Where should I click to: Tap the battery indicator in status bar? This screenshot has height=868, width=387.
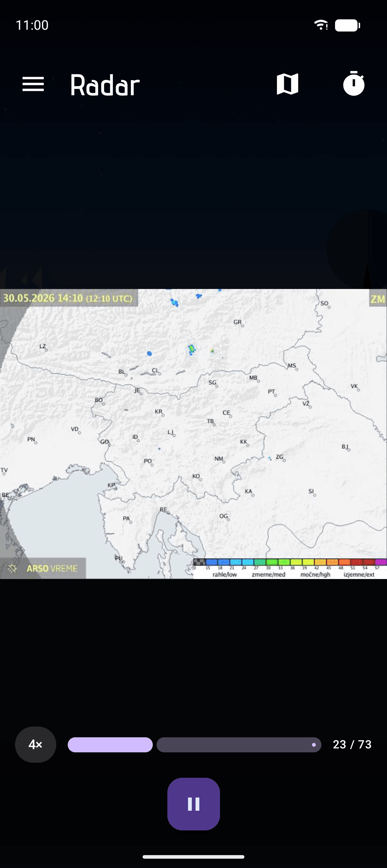coord(347,25)
